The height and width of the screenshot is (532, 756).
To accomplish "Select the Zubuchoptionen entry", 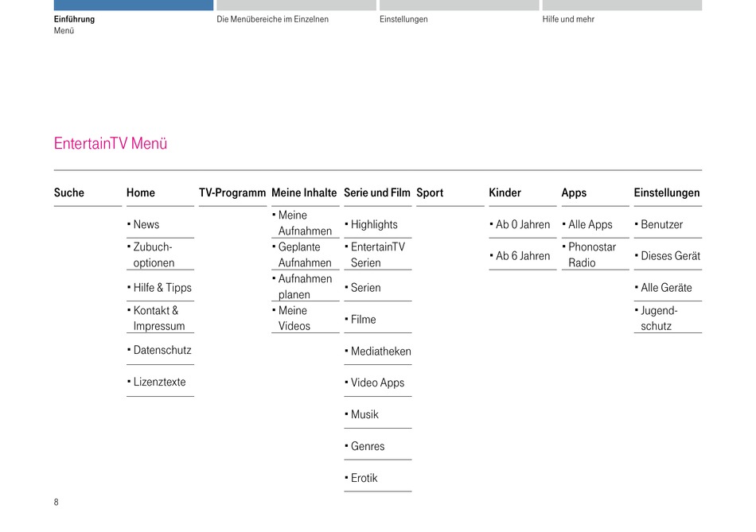I will (152, 255).
